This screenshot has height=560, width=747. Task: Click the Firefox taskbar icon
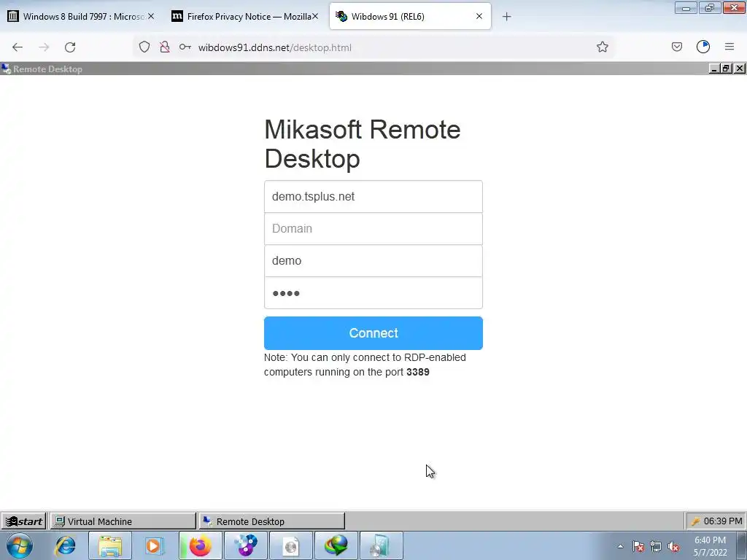click(x=201, y=545)
